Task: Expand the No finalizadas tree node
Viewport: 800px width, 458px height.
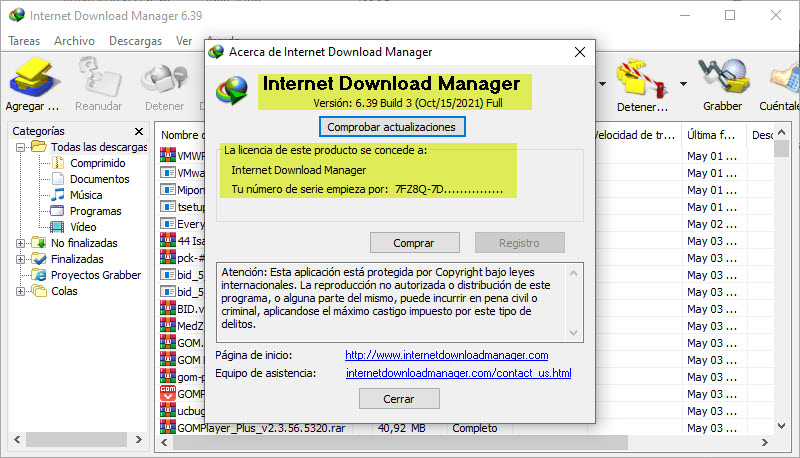Action: coord(20,243)
